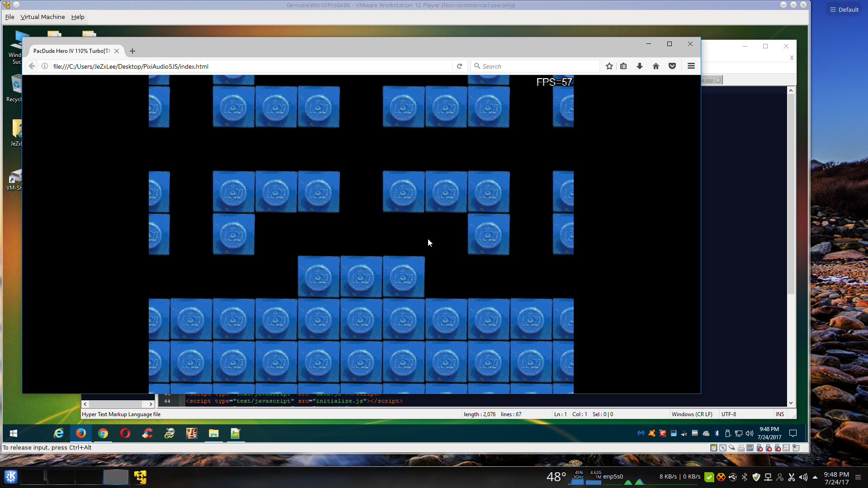Click line 44 script initialize.js code
Image resolution: width=868 pixels, height=488 pixels.
coord(294,401)
